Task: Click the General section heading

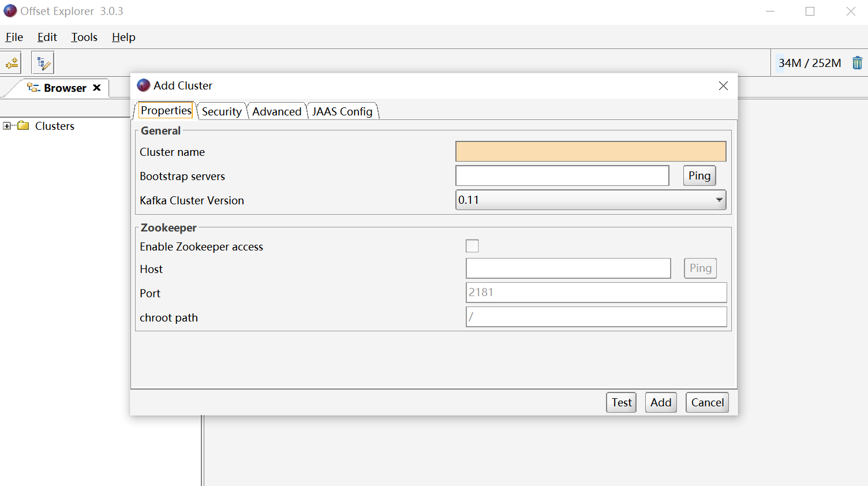Action: pyautogui.click(x=160, y=130)
